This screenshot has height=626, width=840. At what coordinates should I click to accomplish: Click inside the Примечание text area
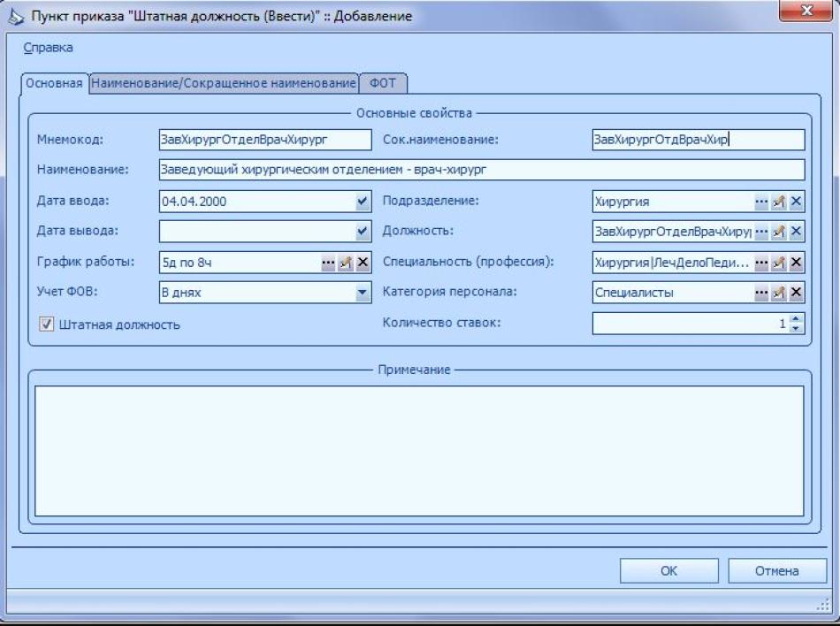click(x=419, y=451)
